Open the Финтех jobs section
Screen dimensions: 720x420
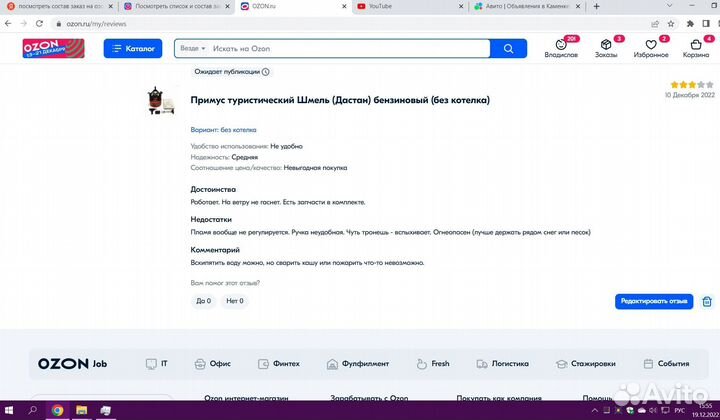click(279, 364)
